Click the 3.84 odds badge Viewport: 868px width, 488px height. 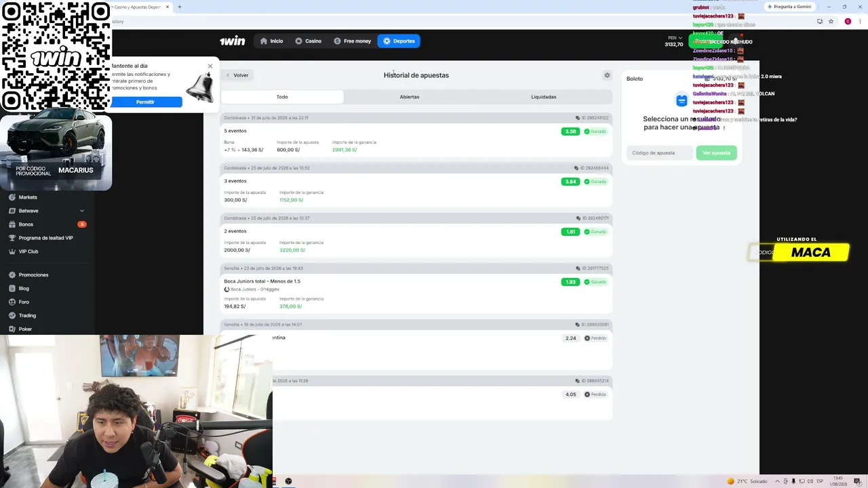tap(570, 182)
